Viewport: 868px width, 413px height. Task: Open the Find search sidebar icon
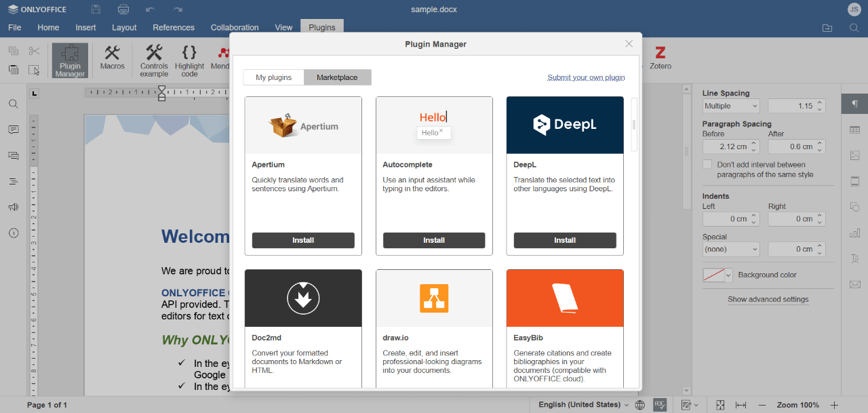coord(14,104)
